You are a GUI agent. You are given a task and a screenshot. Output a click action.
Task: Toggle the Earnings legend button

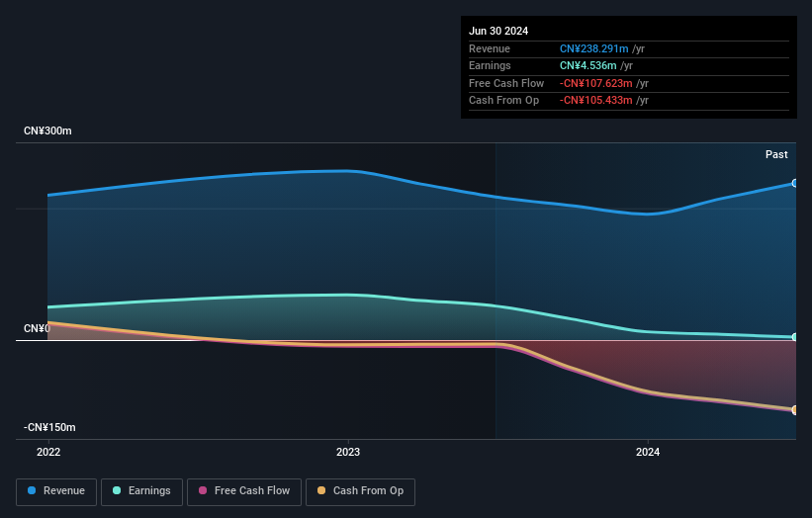tap(141, 491)
